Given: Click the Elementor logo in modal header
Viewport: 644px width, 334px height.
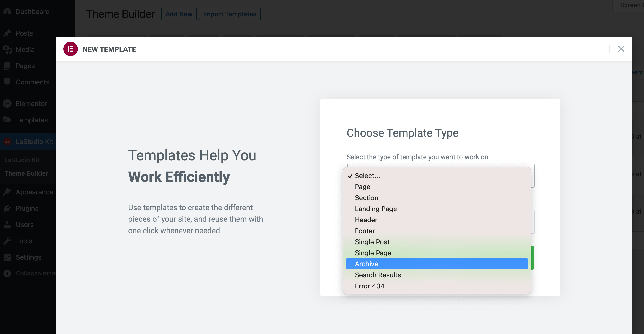Looking at the screenshot, I should point(71,49).
